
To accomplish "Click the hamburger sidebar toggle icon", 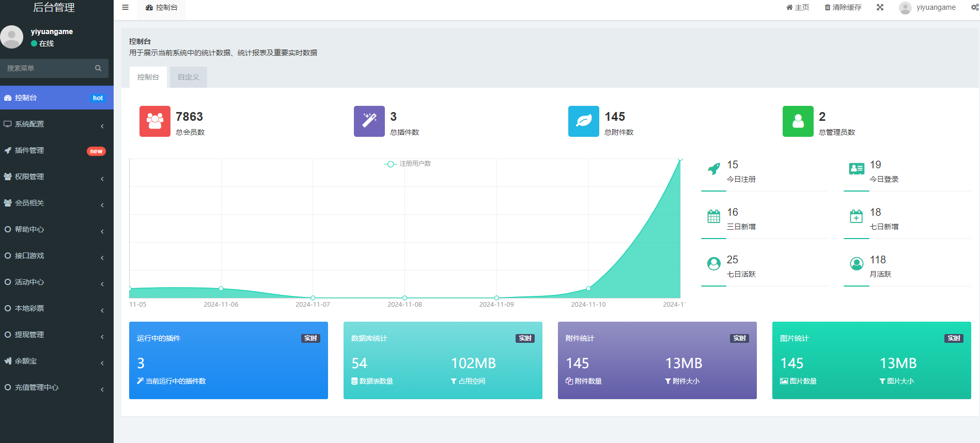I will click(125, 7).
